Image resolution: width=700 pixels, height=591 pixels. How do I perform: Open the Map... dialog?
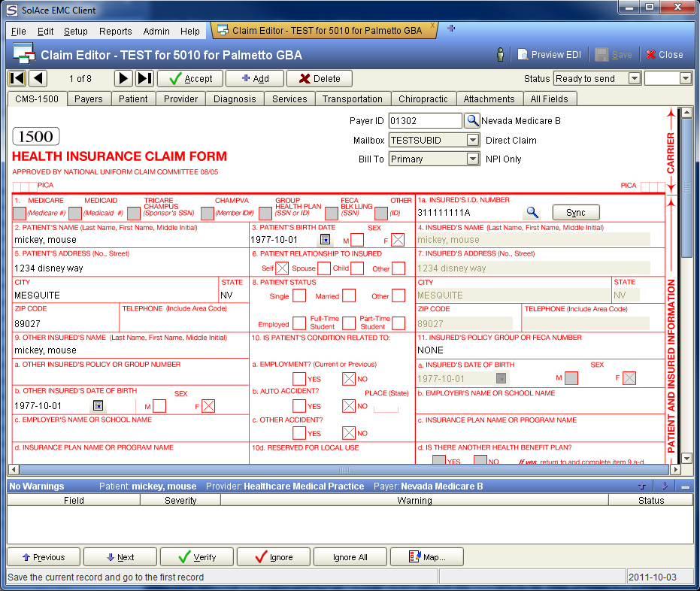click(427, 557)
